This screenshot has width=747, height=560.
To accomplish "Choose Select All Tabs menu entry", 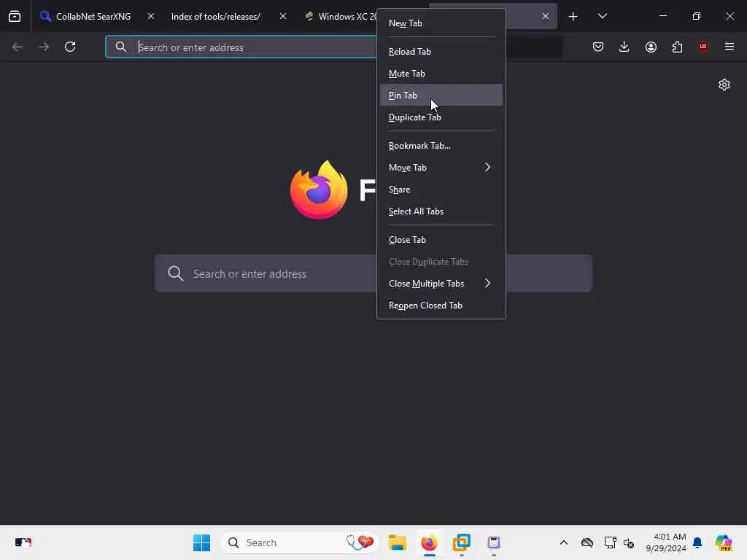I will (x=441, y=211).
